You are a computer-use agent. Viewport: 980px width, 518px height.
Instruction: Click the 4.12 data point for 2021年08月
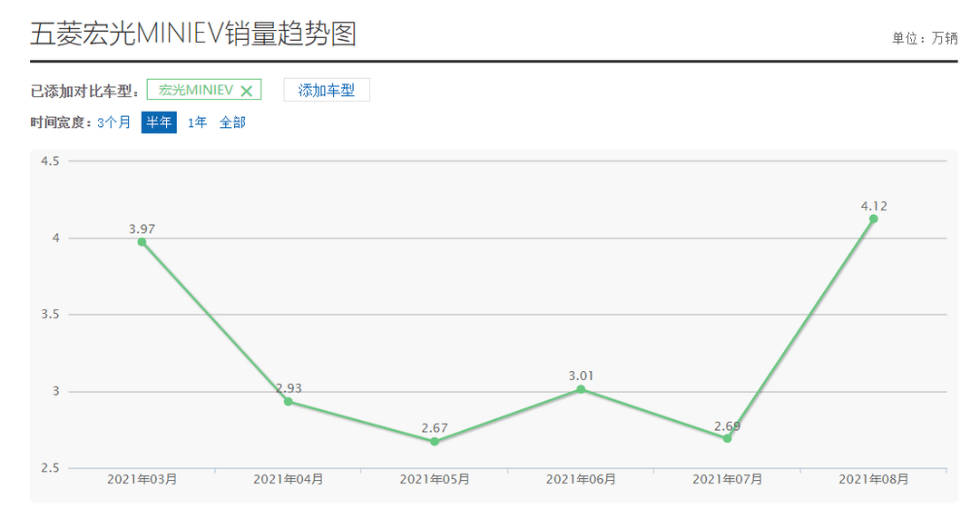coord(874,219)
